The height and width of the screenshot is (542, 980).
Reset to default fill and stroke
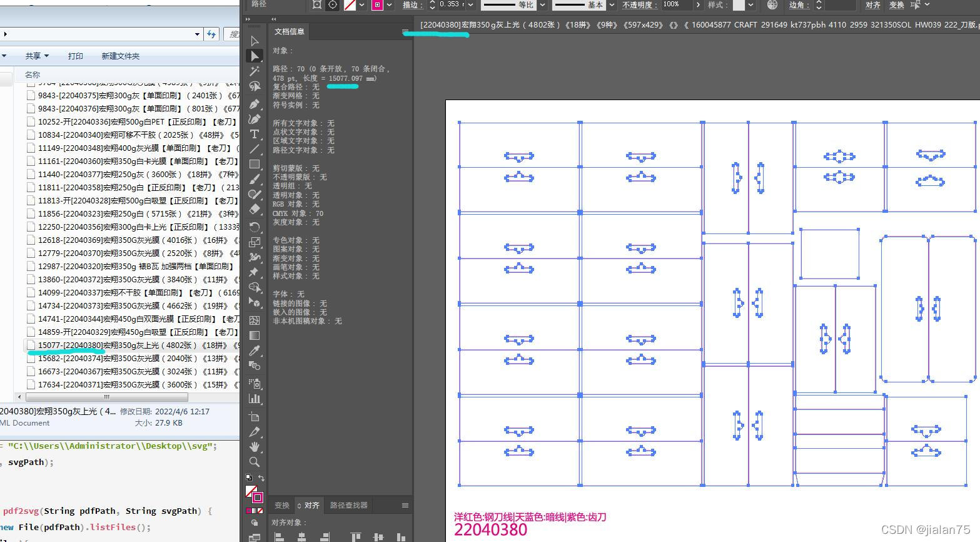tap(249, 478)
